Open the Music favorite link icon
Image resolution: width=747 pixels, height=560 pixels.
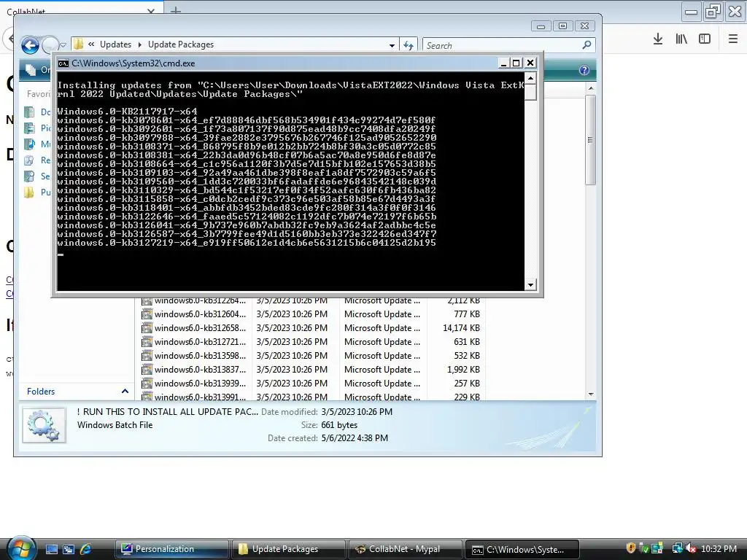point(29,144)
